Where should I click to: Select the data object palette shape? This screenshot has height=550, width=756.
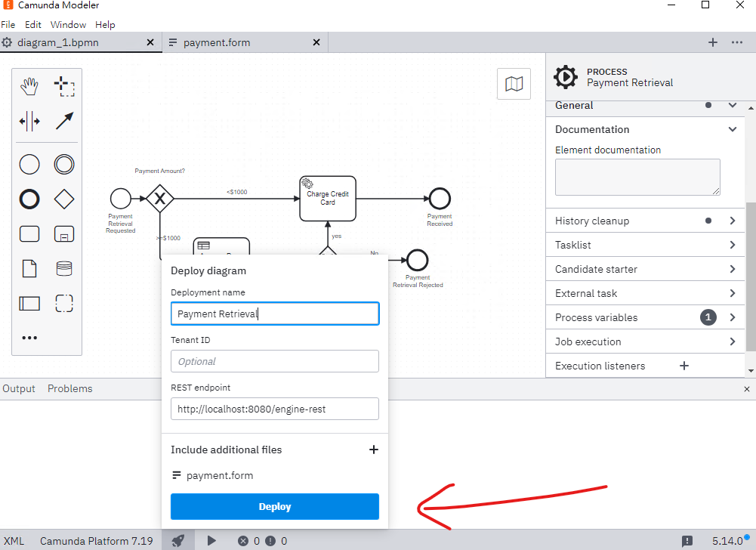pyautogui.click(x=29, y=269)
